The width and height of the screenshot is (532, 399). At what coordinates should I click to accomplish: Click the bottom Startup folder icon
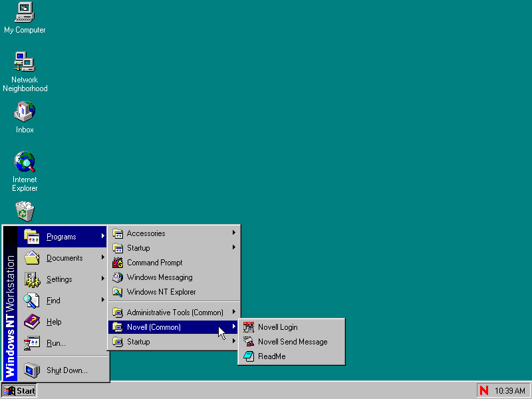pos(118,342)
